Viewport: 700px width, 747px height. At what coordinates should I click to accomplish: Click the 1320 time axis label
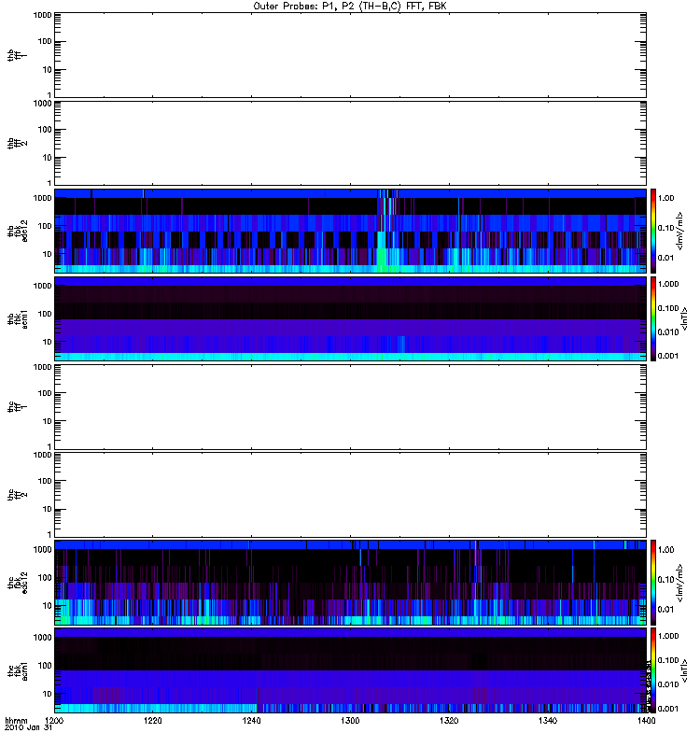[449, 720]
